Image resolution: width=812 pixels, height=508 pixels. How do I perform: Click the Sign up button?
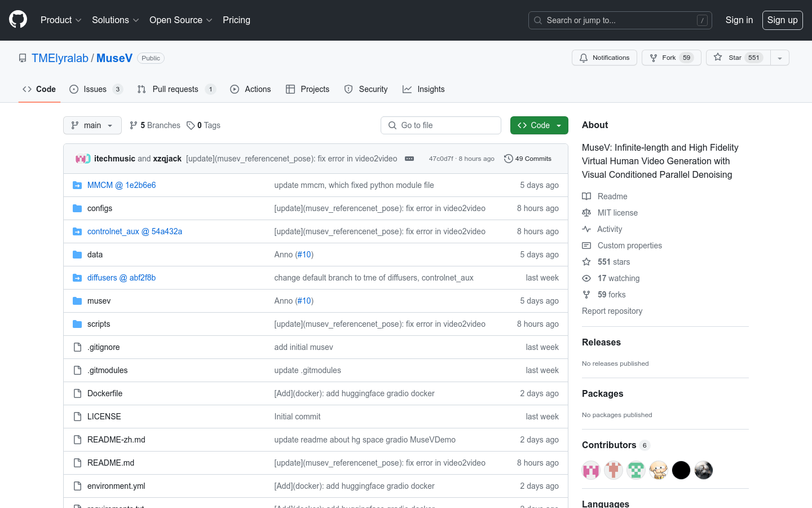tap(782, 20)
